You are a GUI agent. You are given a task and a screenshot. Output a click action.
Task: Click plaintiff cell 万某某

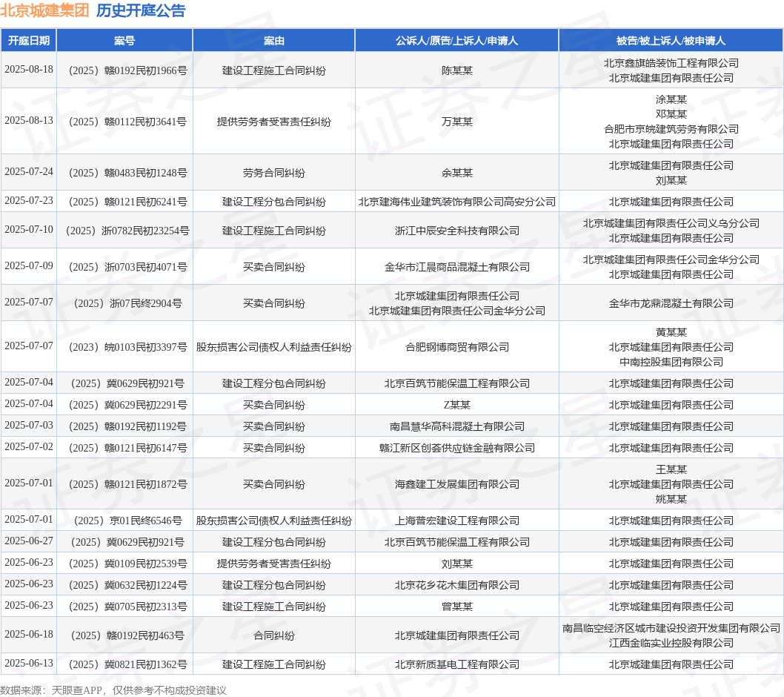pyautogui.click(x=457, y=122)
